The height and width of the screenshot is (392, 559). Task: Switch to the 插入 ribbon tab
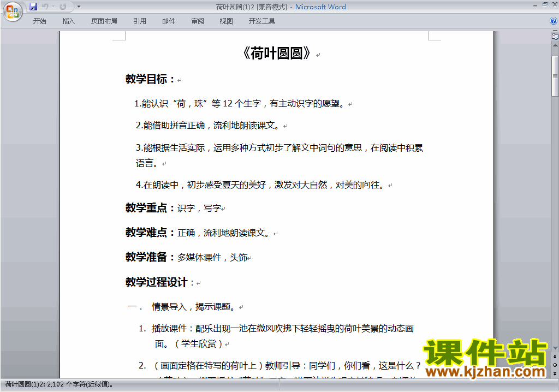68,21
